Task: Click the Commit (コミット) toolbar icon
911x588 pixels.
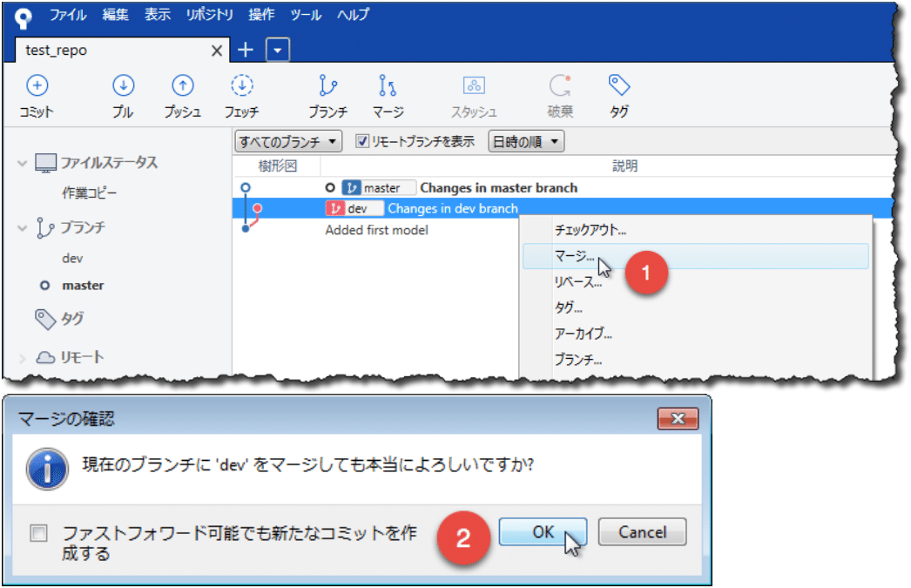Action: (x=37, y=86)
